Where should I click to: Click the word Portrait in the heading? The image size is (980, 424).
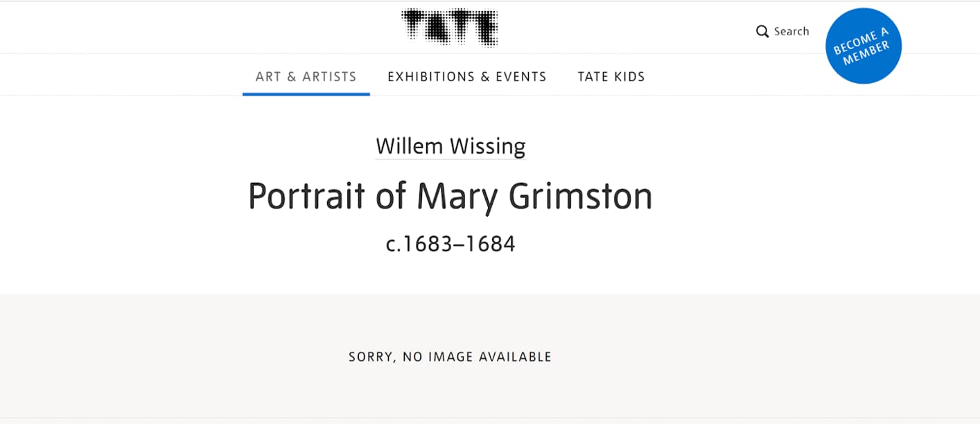point(306,196)
